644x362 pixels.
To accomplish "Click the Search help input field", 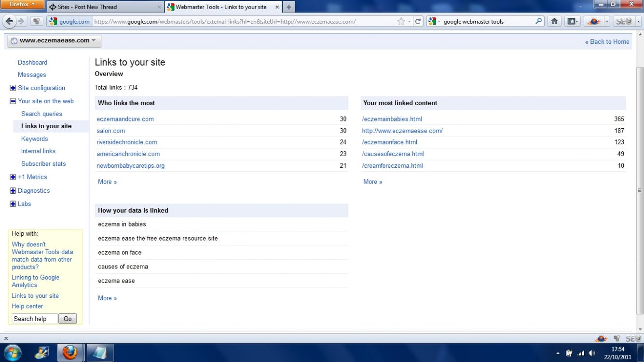I will click(x=34, y=319).
